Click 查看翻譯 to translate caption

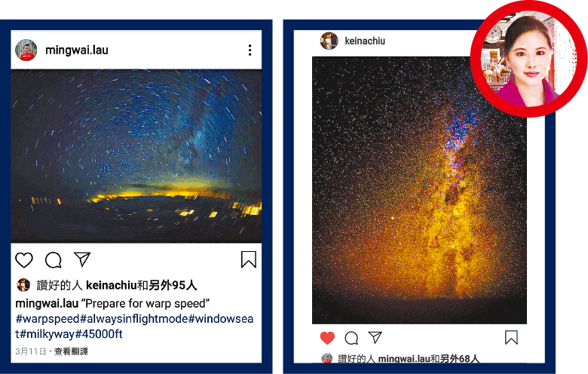(x=72, y=351)
